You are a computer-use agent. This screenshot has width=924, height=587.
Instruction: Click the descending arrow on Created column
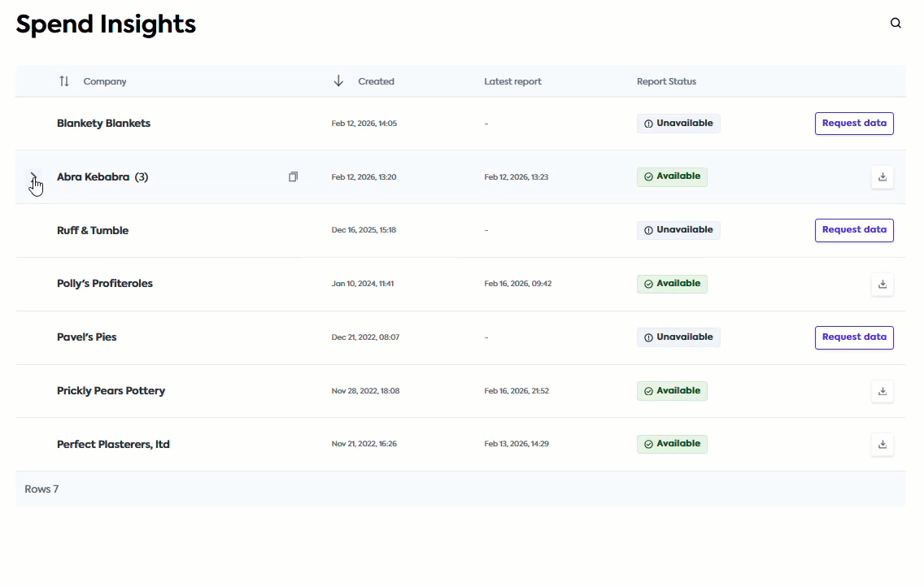point(338,80)
